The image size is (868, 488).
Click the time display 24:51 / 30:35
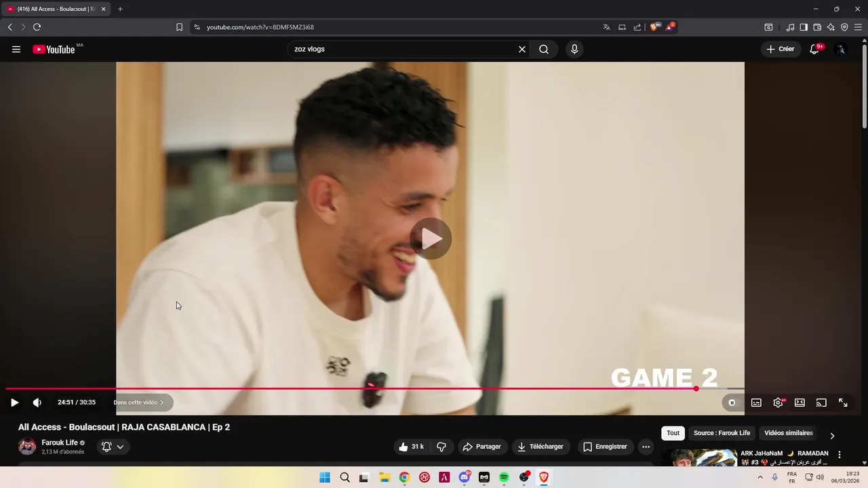coord(77,403)
